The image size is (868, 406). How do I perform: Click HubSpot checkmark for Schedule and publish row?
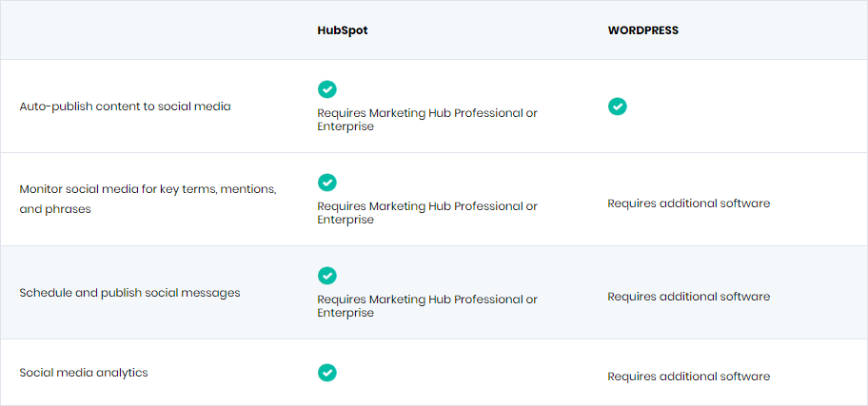[x=326, y=275]
